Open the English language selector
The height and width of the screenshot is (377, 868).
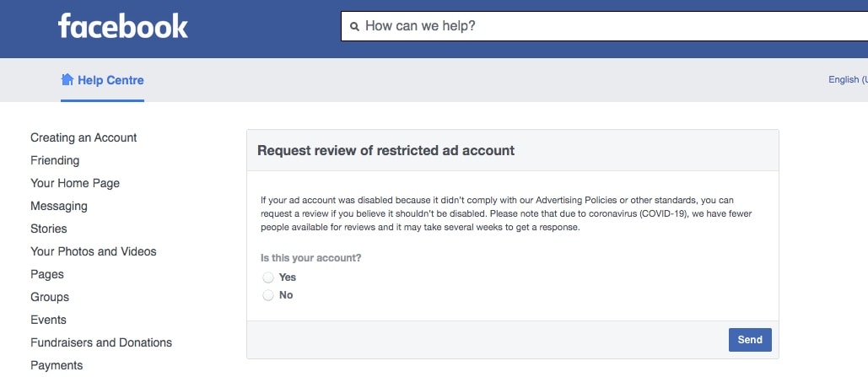point(847,80)
